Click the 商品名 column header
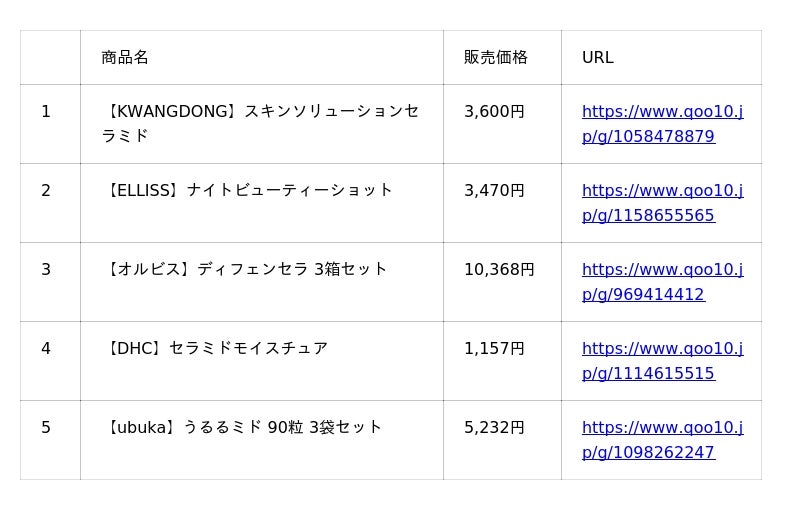Screen dimensions: 800x510 click(125, 57)
